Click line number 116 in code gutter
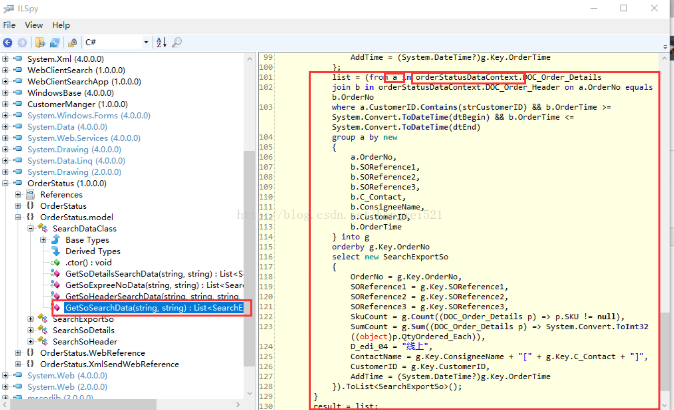This screenshot has height=410, width=674. pyautogui.click(x=267, y=257)
